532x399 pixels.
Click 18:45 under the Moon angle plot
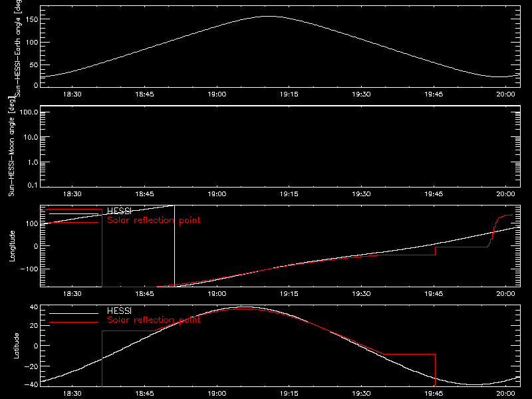point(144,194)
